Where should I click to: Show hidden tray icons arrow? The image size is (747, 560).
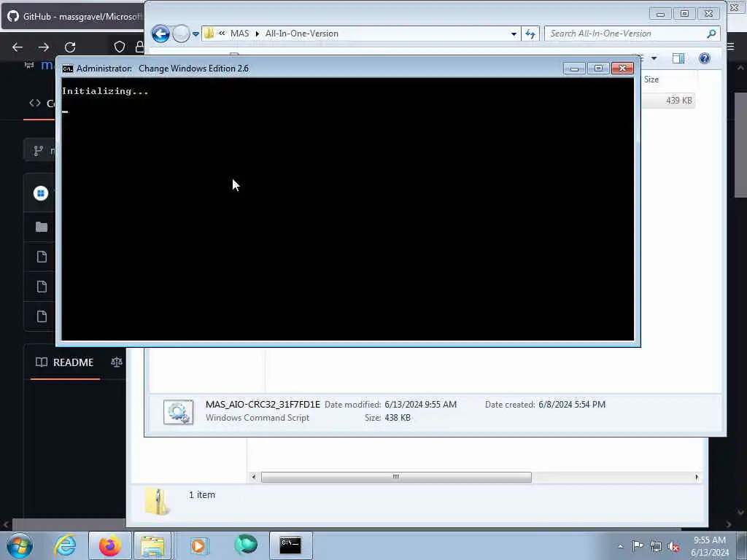620,546
